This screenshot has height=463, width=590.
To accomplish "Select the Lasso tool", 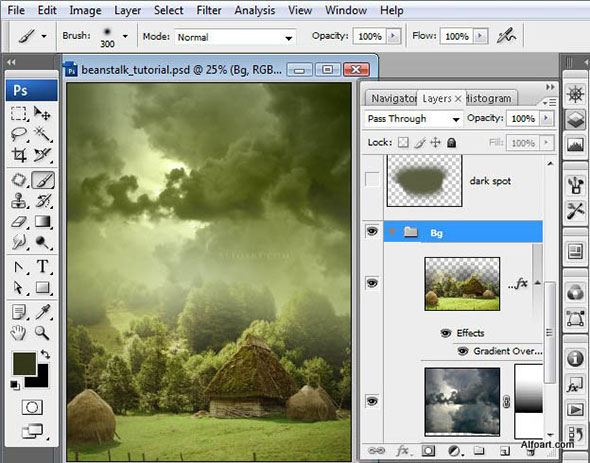I will coord(19,134).
